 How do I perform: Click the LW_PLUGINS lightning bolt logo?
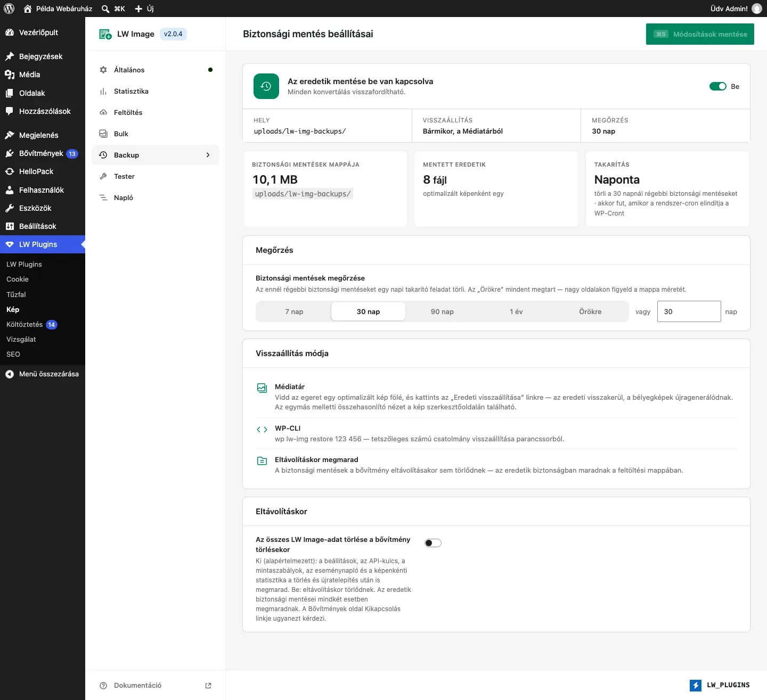point(696,685)
